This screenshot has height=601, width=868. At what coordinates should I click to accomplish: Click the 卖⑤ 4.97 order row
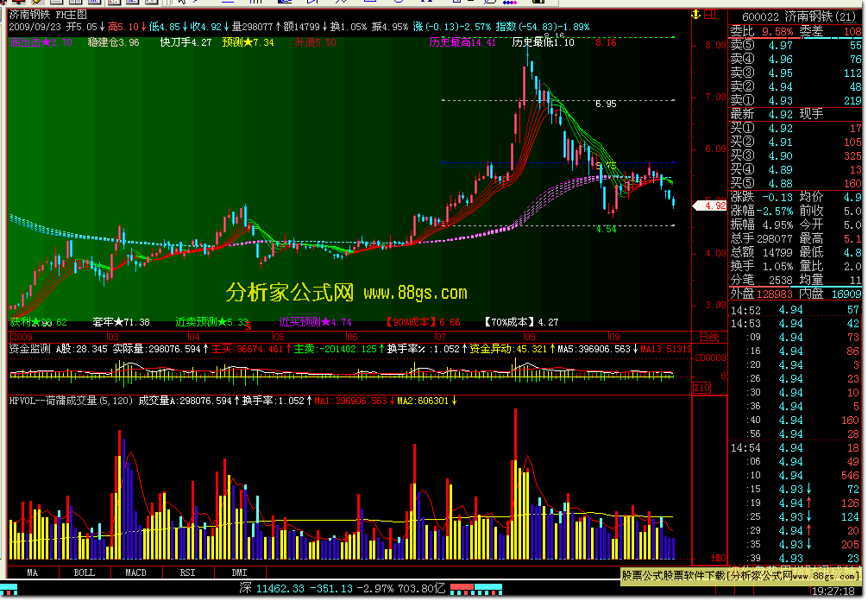796,46
